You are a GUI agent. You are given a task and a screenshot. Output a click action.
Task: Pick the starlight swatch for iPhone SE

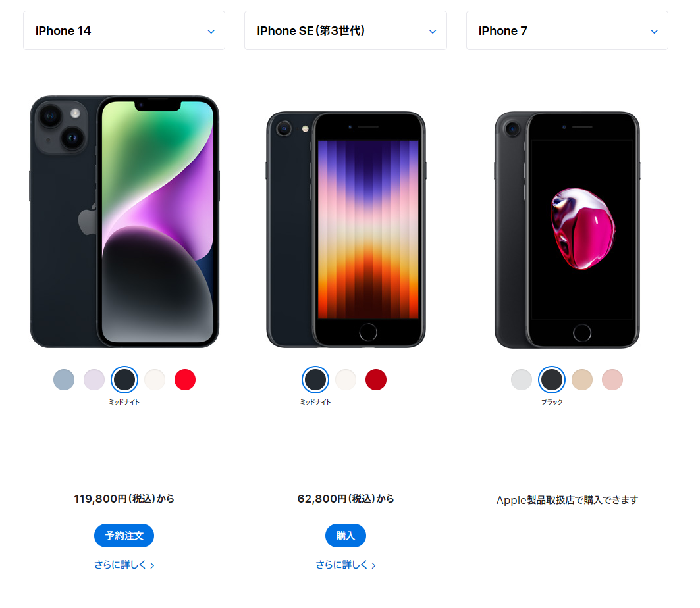346,380
